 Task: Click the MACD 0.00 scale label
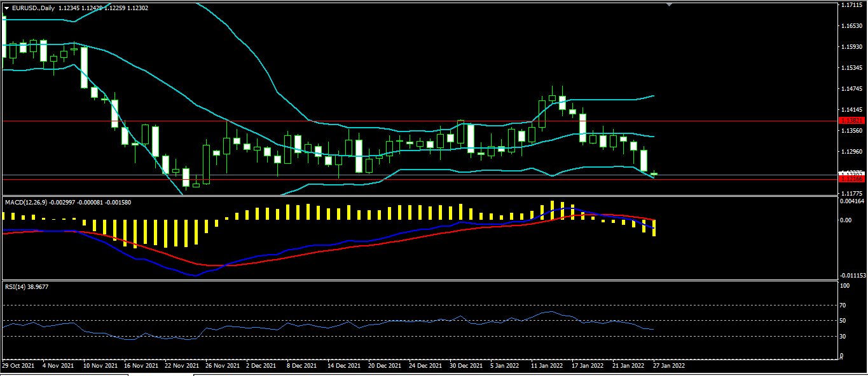pyautogui.click(x=847, y=220)
